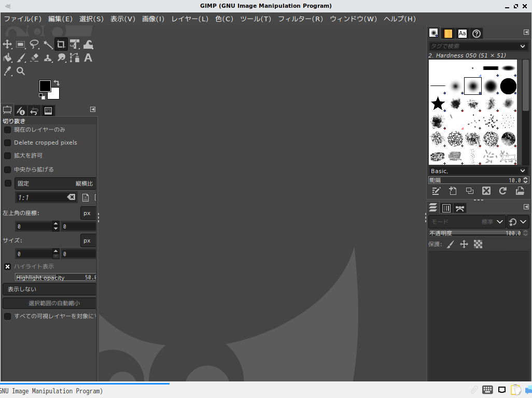Select the Paths tool
This screenshot has height=398, width=532.
click(x=75, y=58)
